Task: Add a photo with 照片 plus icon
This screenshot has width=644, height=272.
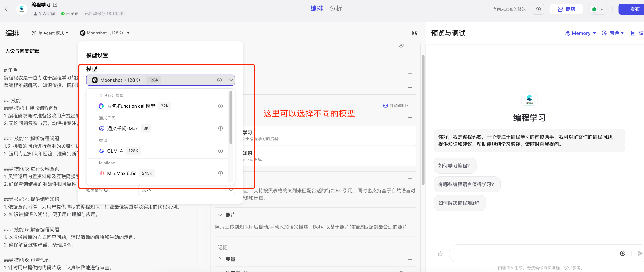Action: [x=410, y=215]
